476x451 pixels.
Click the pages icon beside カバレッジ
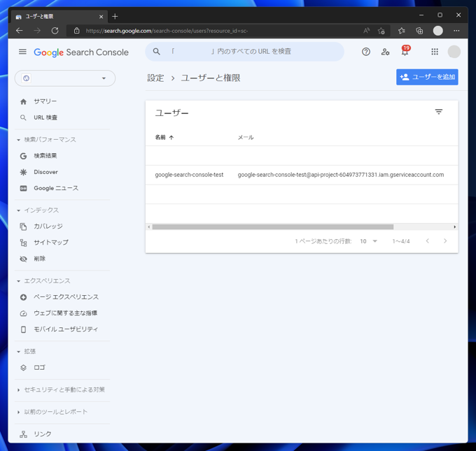[23, 227]
